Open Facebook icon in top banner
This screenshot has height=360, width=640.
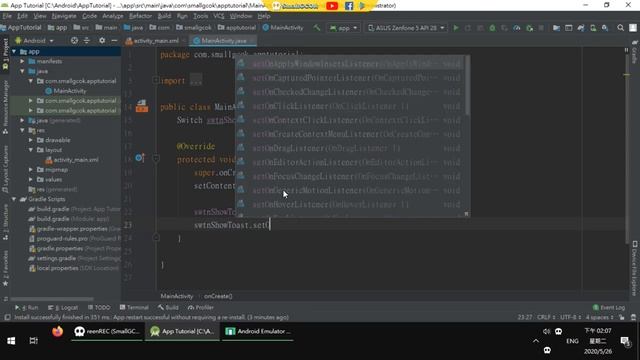349,6
